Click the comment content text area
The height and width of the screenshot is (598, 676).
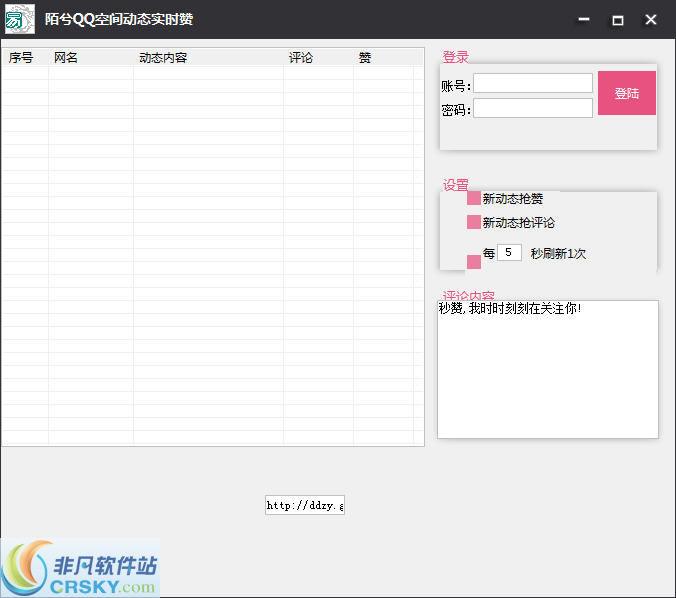(x=548, y=369)
